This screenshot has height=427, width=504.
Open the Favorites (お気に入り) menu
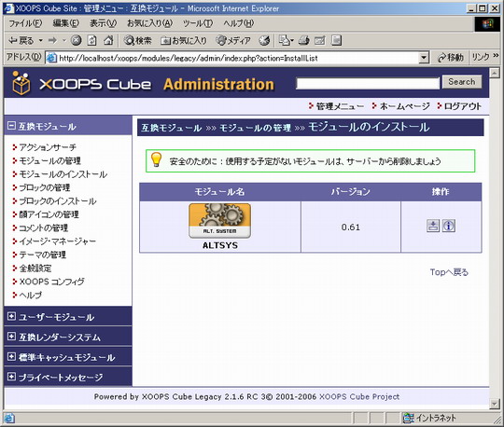click(x=149, y=23)
